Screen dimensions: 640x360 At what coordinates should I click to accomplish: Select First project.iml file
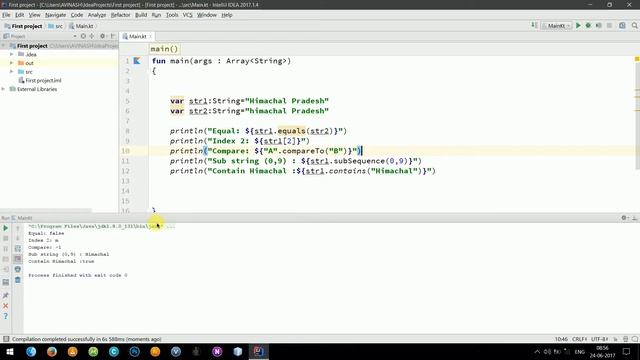(40, 80)
